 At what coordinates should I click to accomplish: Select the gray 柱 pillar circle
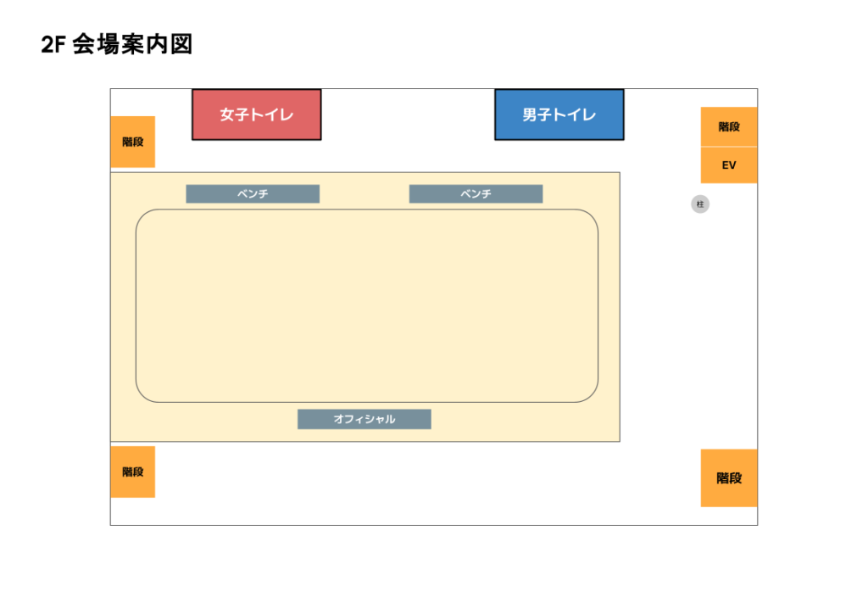700,204
